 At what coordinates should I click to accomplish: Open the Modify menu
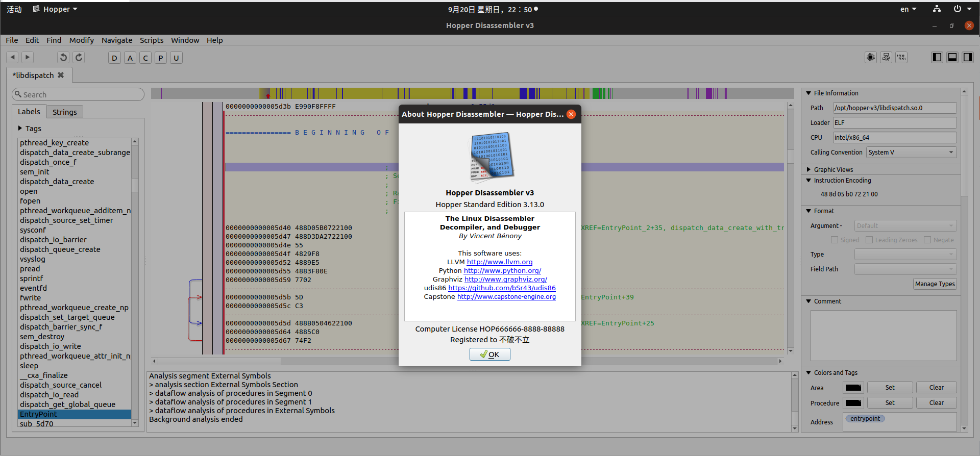click(x=82, y=40)
